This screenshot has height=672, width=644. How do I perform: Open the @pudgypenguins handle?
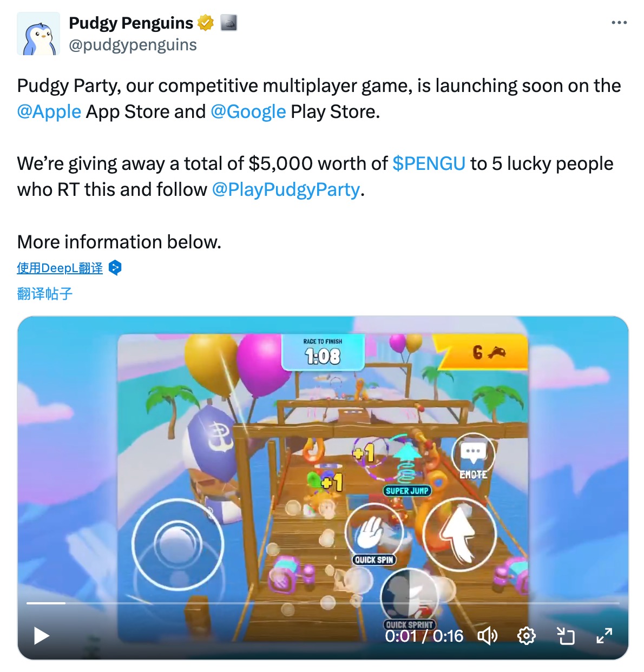[133, 45]
